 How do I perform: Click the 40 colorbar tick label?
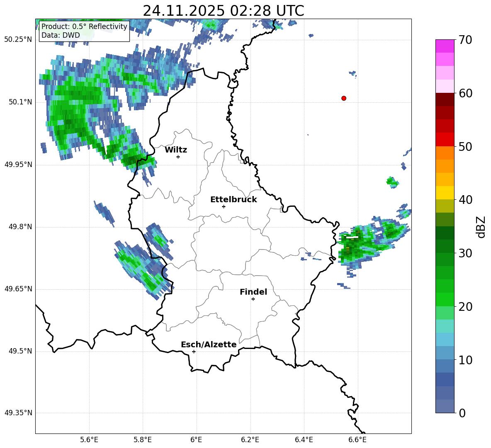pyautogui.click(x=465, y=200)
